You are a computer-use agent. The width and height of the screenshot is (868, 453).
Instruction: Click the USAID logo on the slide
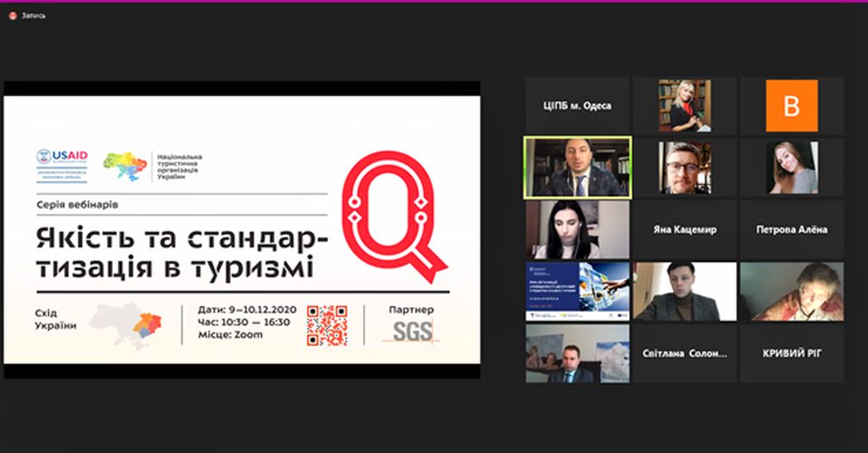pyautogui.click(x=62, y=165)
